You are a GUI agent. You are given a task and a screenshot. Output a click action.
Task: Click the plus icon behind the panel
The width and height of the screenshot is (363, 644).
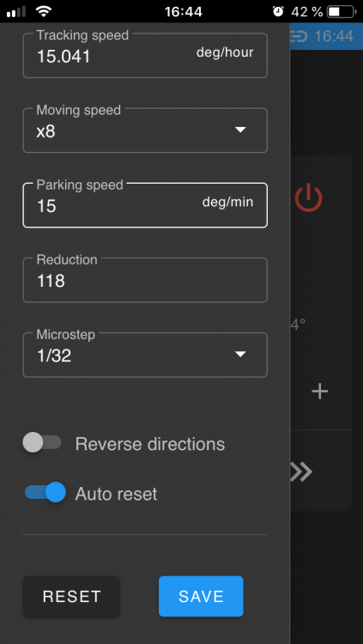click(319, 392)
